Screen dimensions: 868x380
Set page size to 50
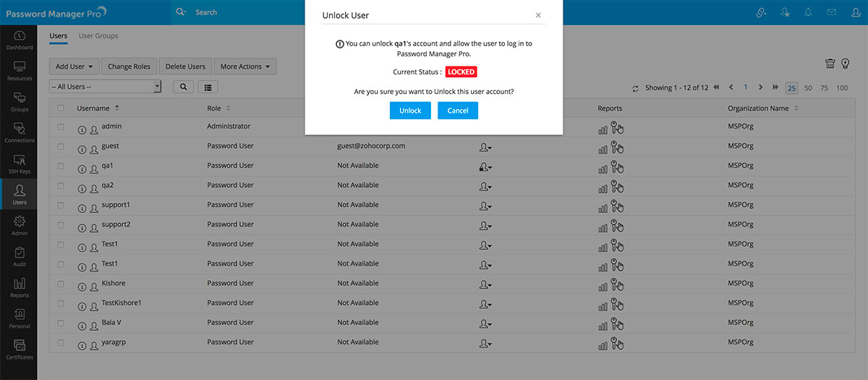[808, 88]
